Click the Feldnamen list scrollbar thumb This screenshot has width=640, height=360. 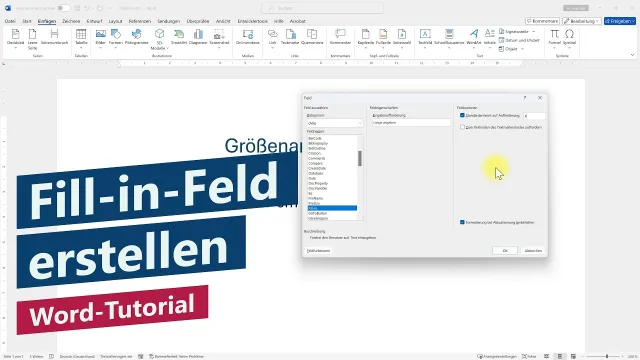(360, 158)
